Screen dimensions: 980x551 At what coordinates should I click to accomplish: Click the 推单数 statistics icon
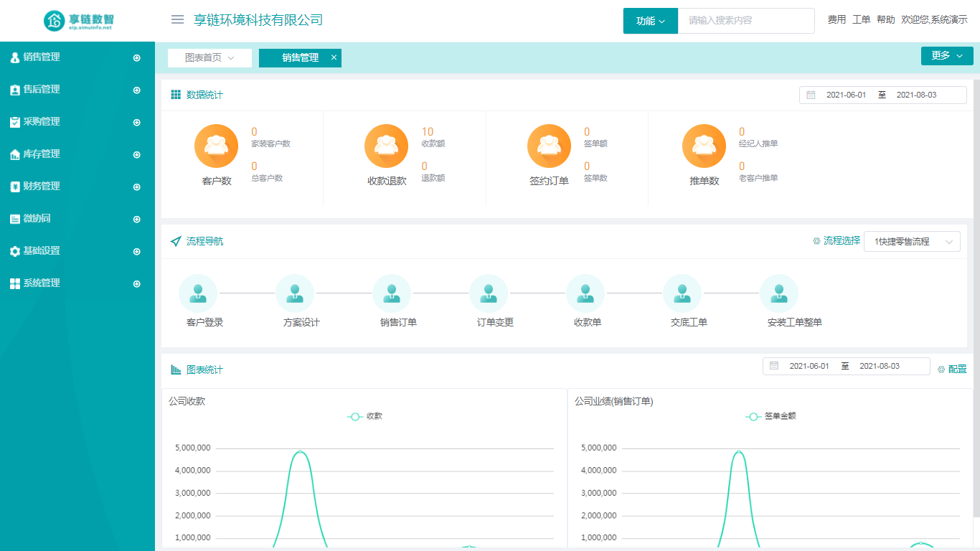704,146
